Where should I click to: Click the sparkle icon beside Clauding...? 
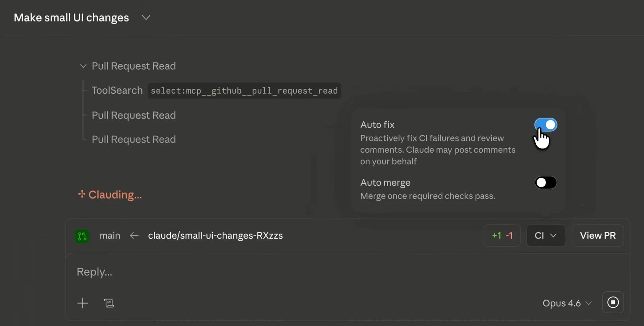[x=82, y=195]
